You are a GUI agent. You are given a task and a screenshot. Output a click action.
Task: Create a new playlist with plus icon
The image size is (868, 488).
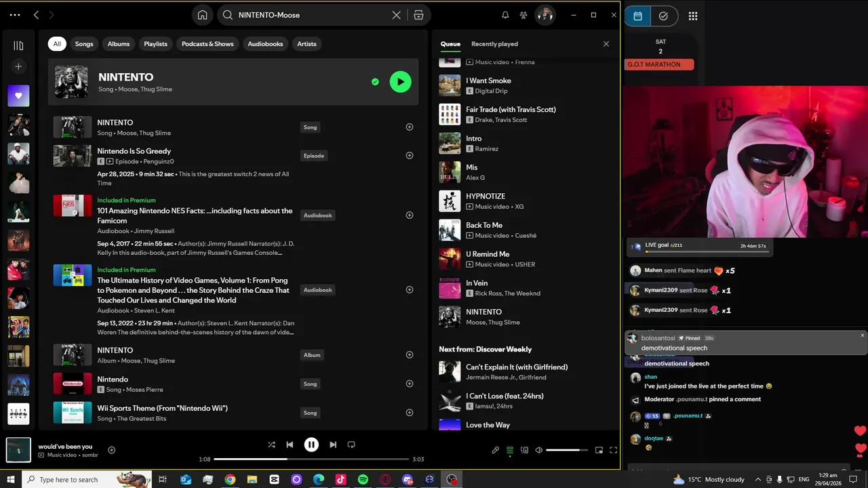[18, 66]
